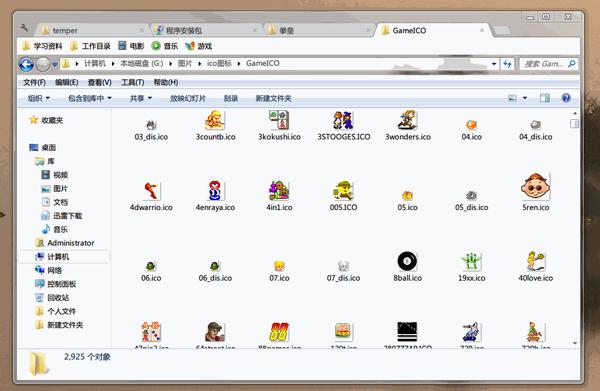Open the help question mark icon
This screenshot has width=600, height=391.
(x=566, y=98)
